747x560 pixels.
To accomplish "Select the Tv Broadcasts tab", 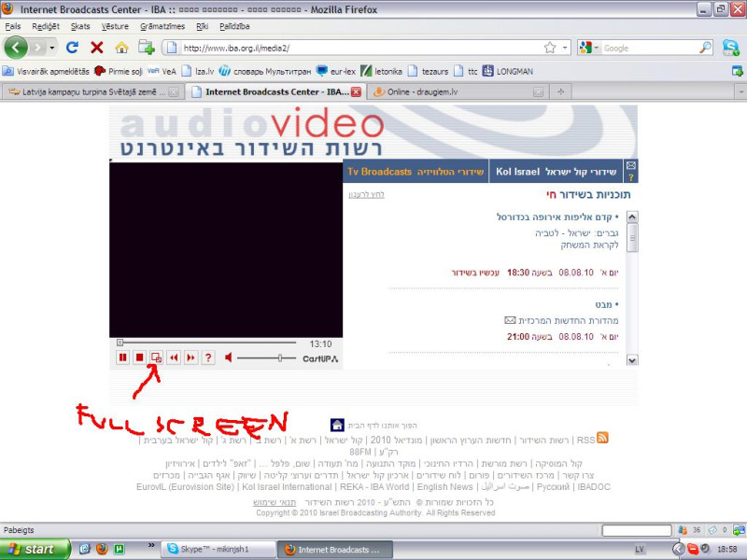I will (416, 172).
